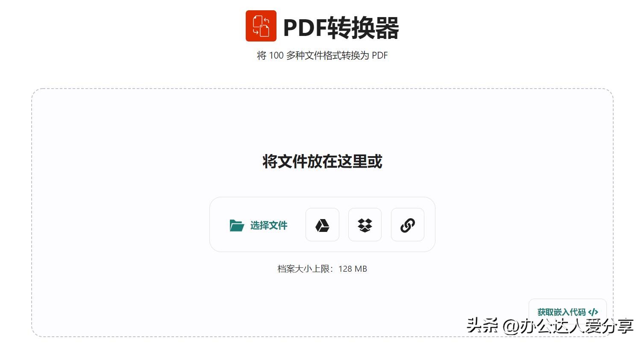Viewport: 644px width, 344px height.
Task: Click the 获取嵌入代码 label text
Action: point(562,312)
